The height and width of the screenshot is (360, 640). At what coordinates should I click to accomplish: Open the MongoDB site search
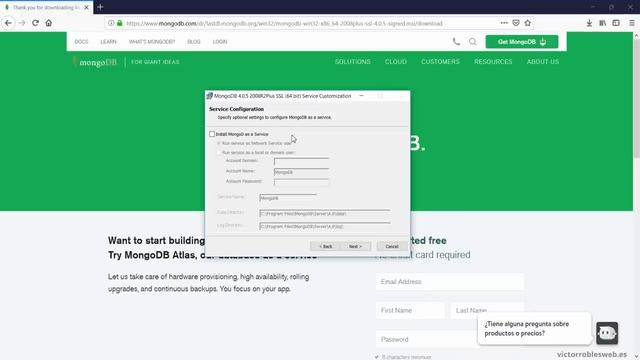pyautogui.click(x=473, y=42)
